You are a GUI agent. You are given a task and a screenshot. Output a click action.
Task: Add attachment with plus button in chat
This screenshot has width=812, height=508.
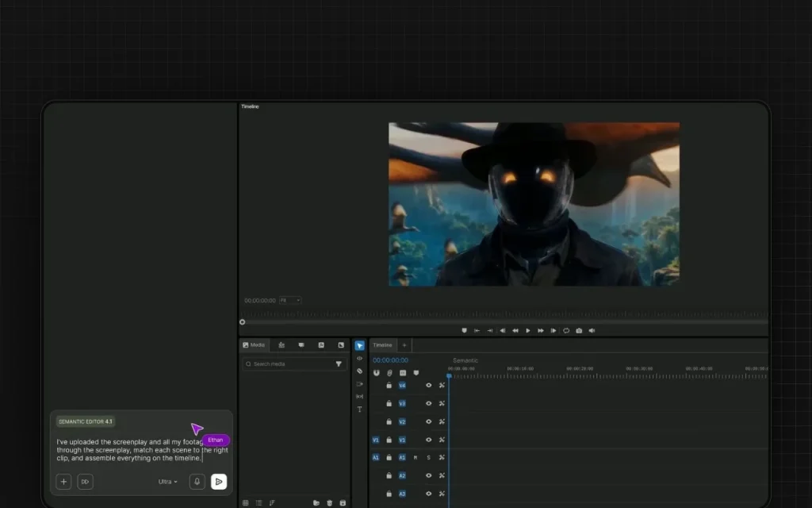(x=63, y=482)
